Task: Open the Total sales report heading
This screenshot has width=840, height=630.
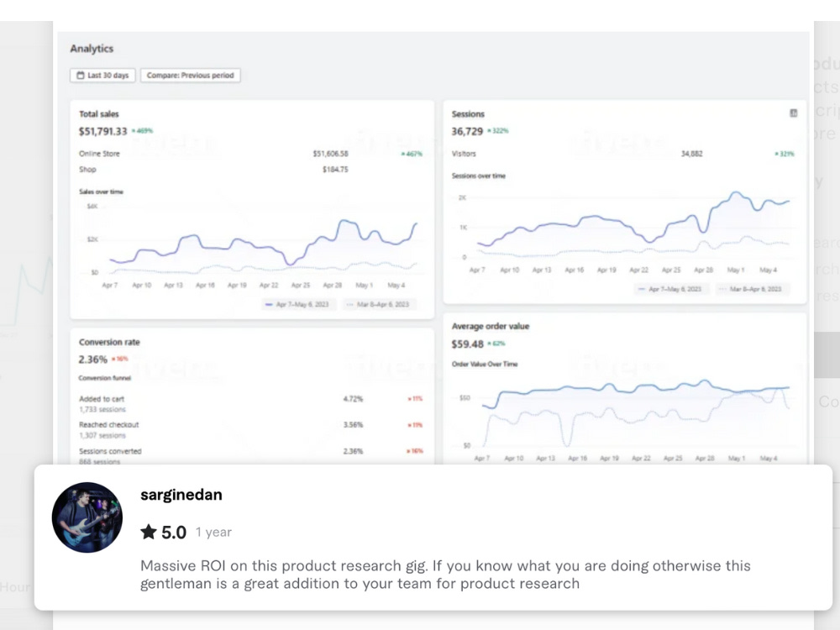Action: [x=98, y=114]
